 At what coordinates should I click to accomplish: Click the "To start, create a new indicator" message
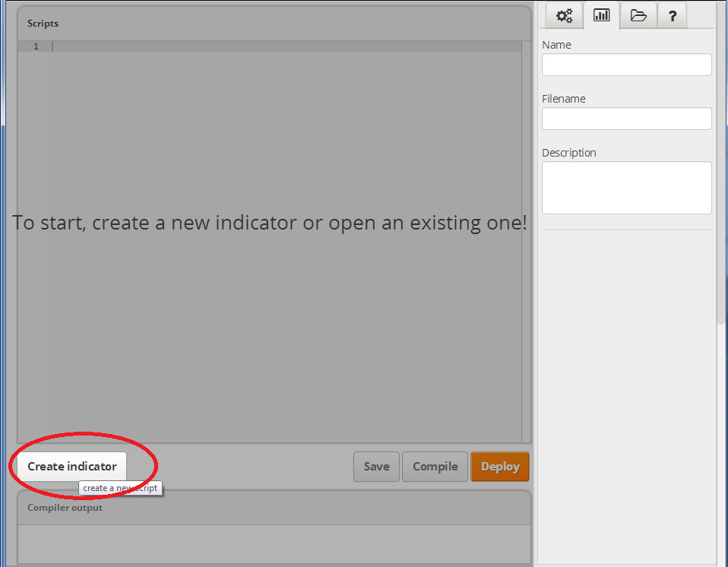click(270, 223)
